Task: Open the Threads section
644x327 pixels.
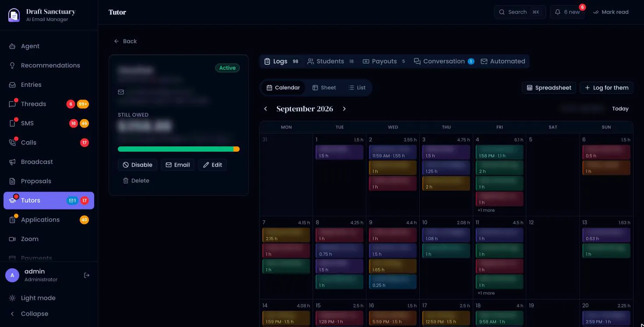Action: [x=49, y=104]
